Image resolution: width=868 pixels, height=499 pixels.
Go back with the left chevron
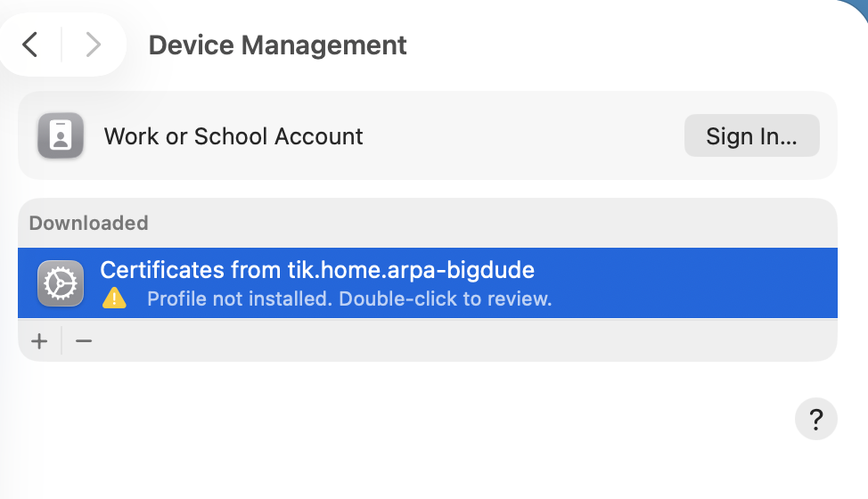(30, 45)
